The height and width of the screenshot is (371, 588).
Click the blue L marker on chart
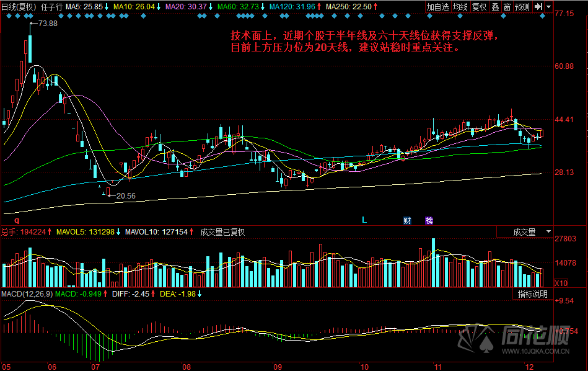[x=364, y=220]
